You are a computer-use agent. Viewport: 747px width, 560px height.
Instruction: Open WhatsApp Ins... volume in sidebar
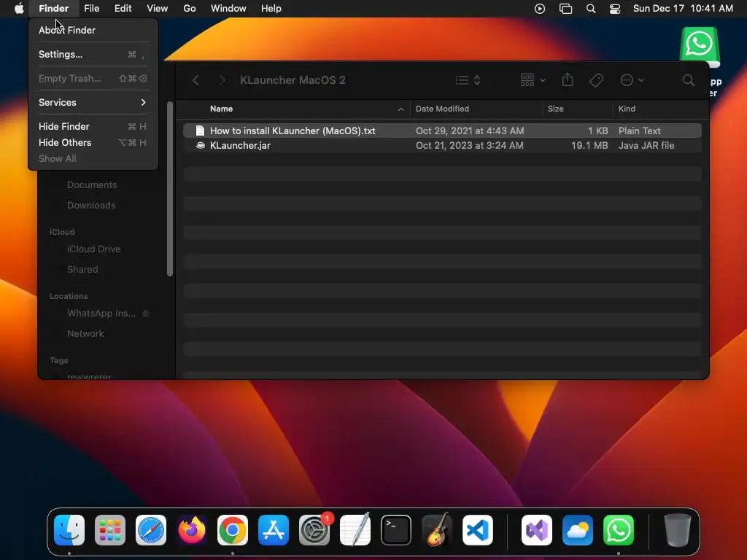pyautogui.click(x=101, y=314)
